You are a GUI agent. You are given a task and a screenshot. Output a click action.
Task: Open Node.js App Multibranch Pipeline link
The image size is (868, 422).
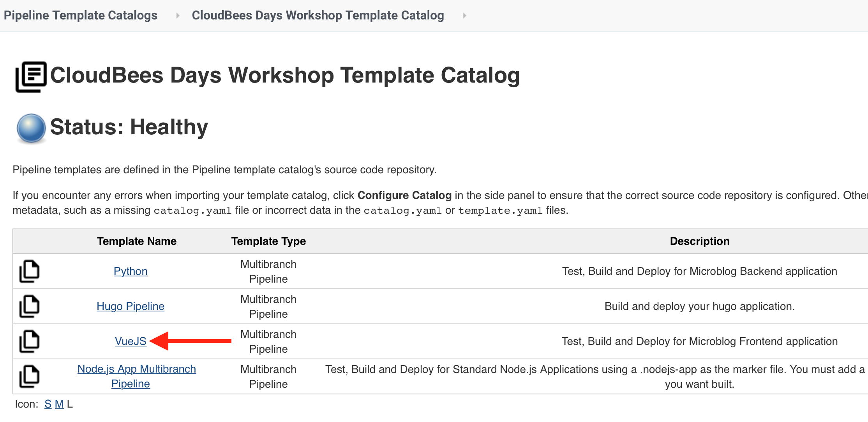point(136,376)
